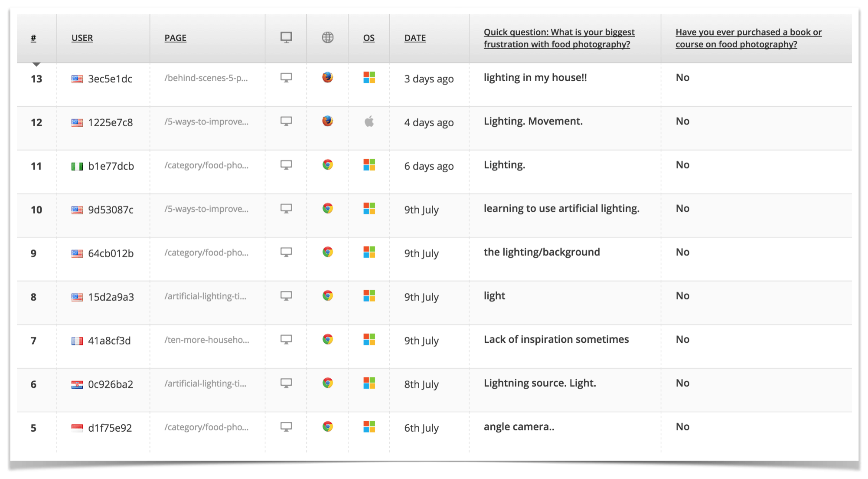This screenshot has height=479, width=868.
Task: Click the purchased book or course header
Action: 748,38
